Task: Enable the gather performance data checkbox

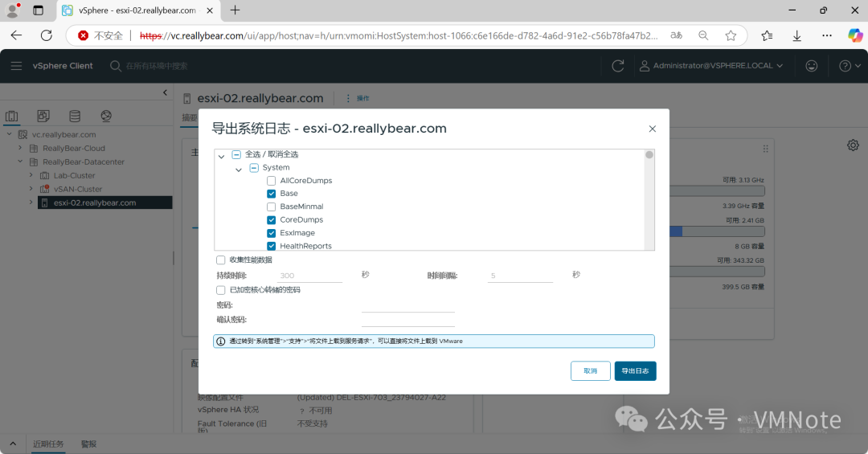Action: click(221, 260)
